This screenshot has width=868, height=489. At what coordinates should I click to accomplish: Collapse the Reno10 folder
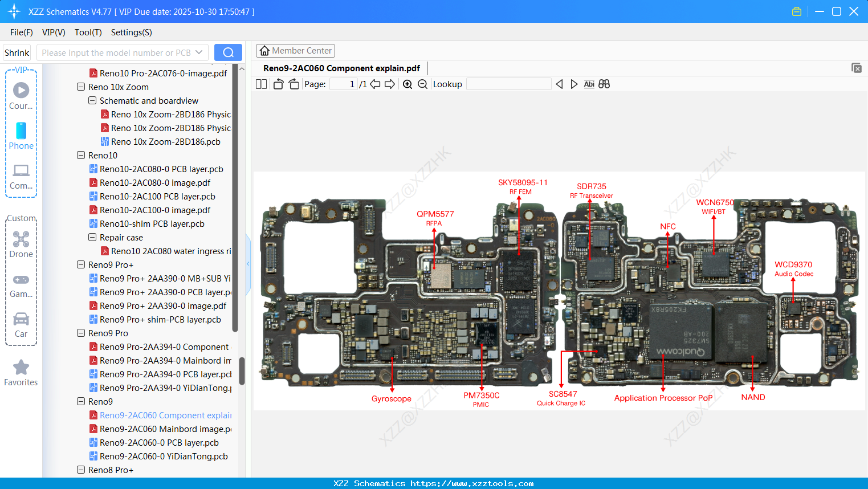click(x=81, y=156)
